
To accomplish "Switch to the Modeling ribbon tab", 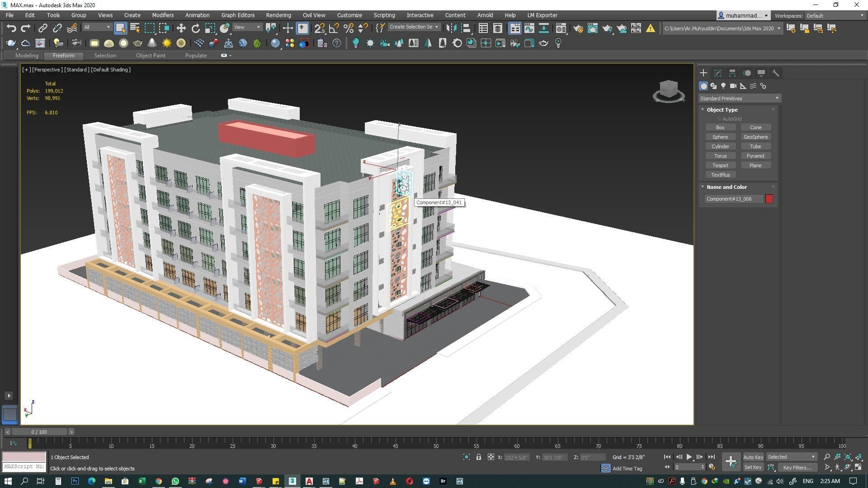I will point(27,56).
